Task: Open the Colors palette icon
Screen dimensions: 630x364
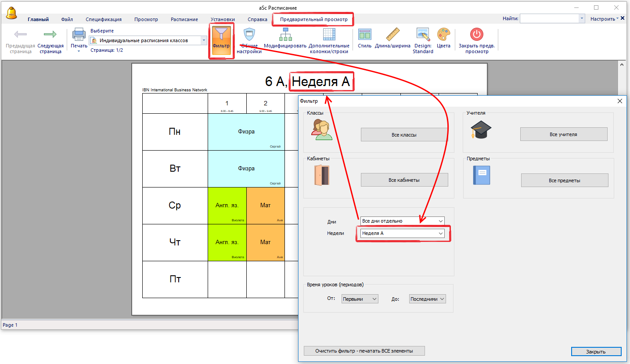Action: 443,35
